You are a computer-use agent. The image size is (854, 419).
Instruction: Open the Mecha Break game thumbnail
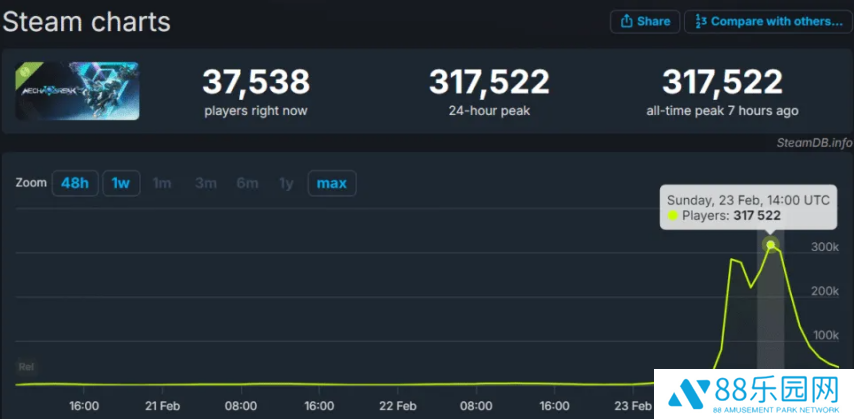coord(77,91)
